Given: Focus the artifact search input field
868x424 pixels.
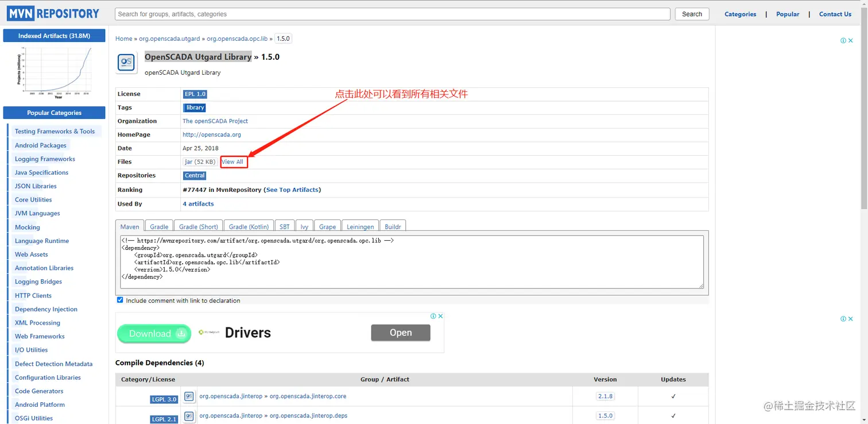Looking at the screenshot, I should tap(393, 14).
